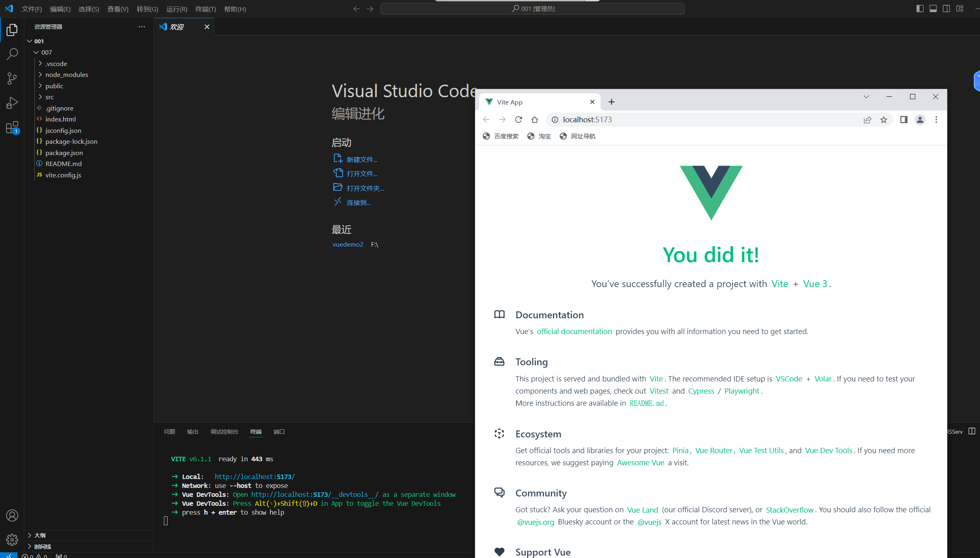The image size is (980, 558).
Task: Expand the node_modules folder
Action: pyautogui.click(x=40, y=75)
